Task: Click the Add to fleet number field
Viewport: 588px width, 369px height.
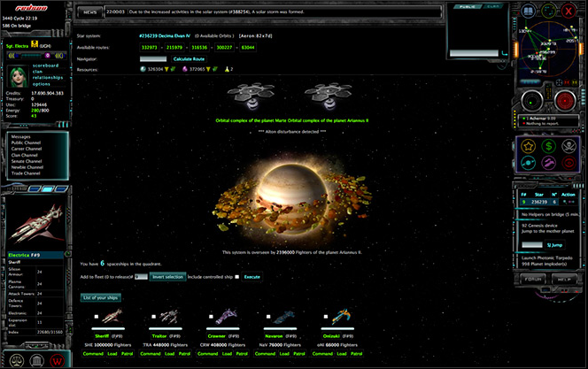Action: (141, 277)
